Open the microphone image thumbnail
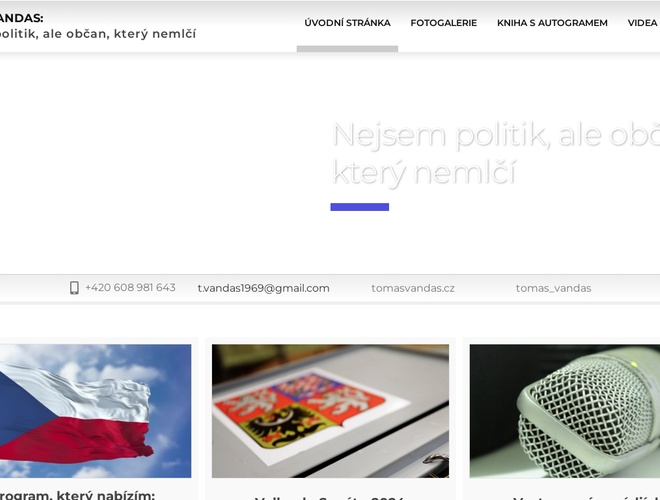The width and height of the screenshot is (660, 500). point(565,411)
